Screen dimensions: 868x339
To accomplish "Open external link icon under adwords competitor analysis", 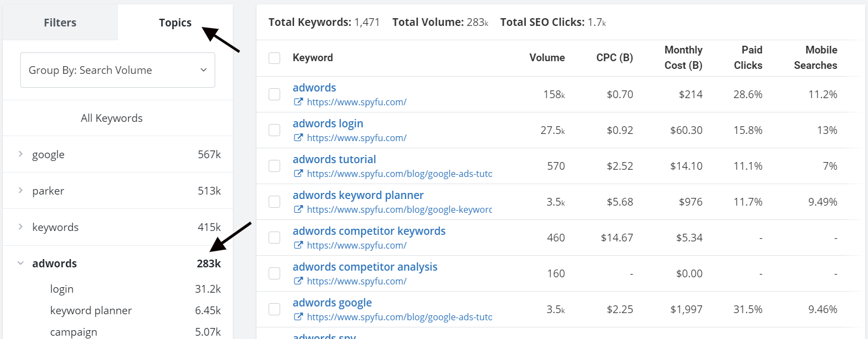I will point(298,281).
